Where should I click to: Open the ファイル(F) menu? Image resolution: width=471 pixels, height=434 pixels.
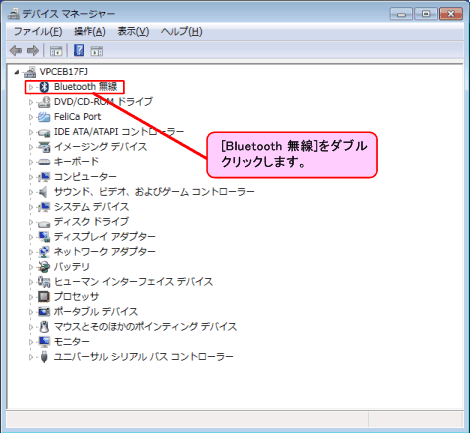tap(38, 32)
